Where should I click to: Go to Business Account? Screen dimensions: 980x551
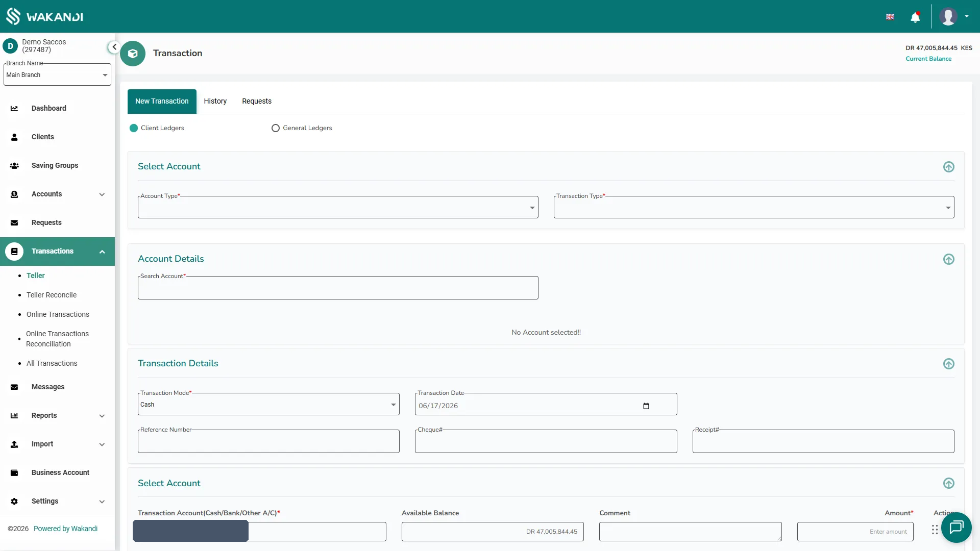pyautogui.click(x=60, y=472)
